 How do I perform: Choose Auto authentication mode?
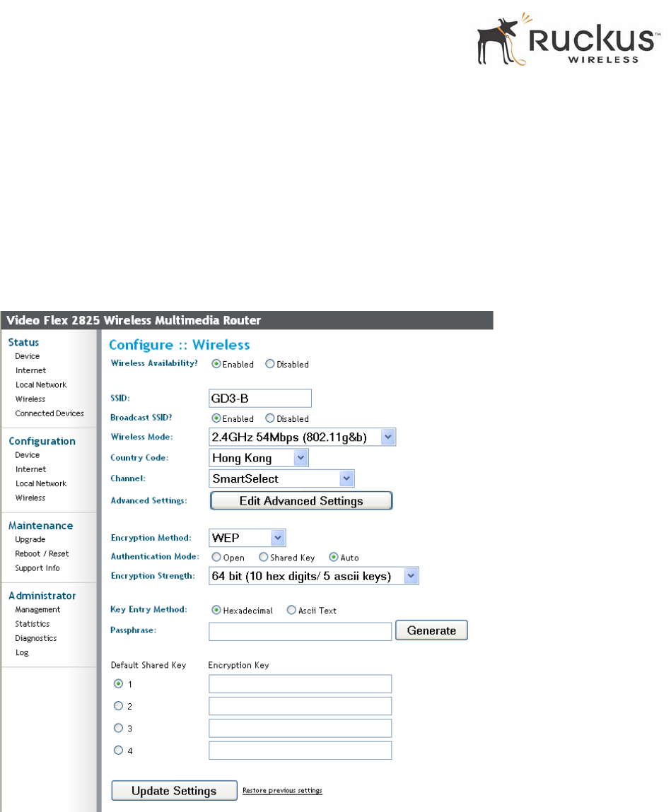coord(334,557)
